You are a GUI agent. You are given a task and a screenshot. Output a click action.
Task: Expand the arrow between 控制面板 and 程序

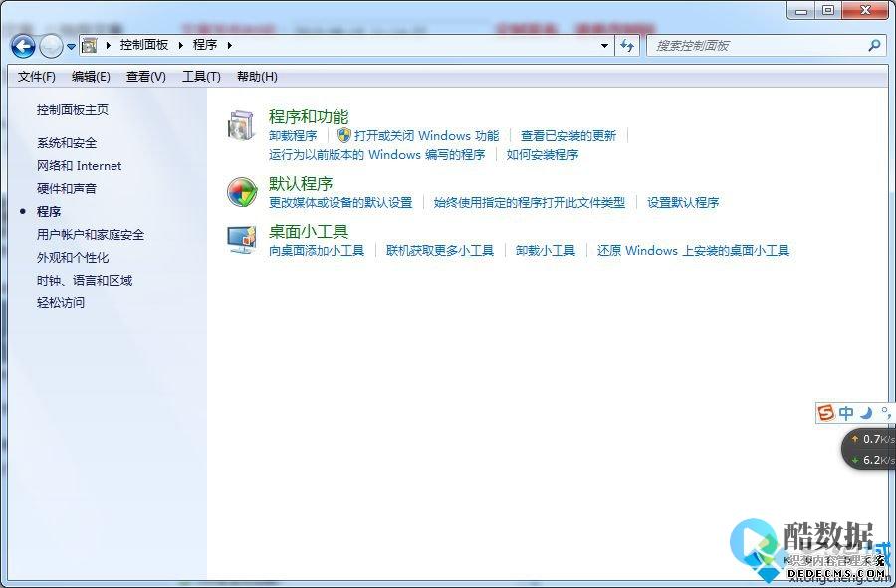click(180, 45)
